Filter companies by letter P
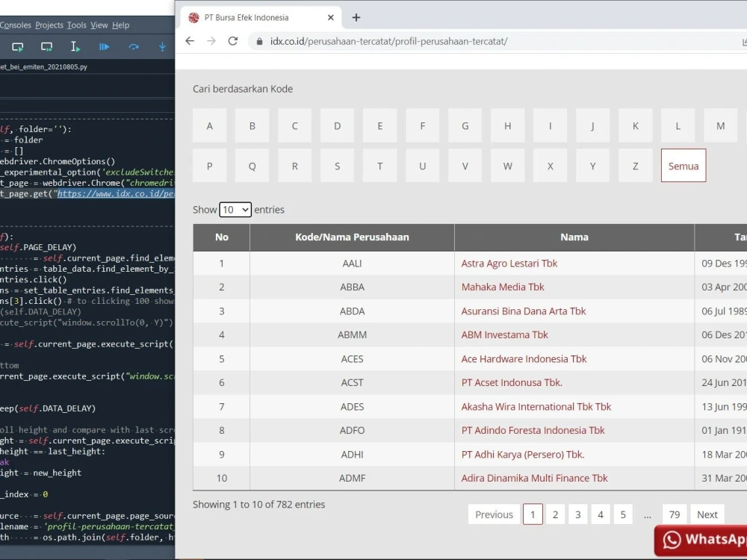Screen dimensions: 747x560 pyautogui.click(x=210, y=166)
